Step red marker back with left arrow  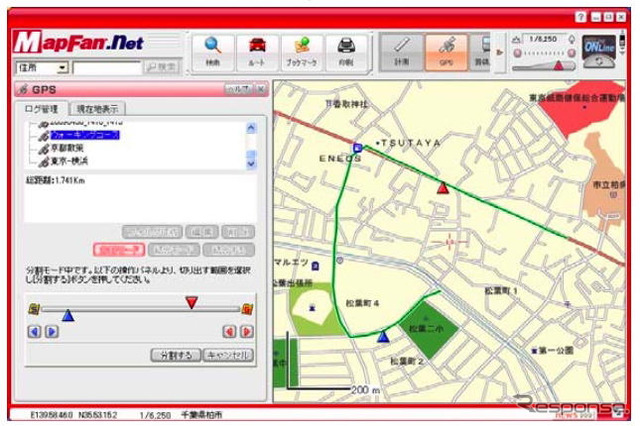[x=230, y=331]
